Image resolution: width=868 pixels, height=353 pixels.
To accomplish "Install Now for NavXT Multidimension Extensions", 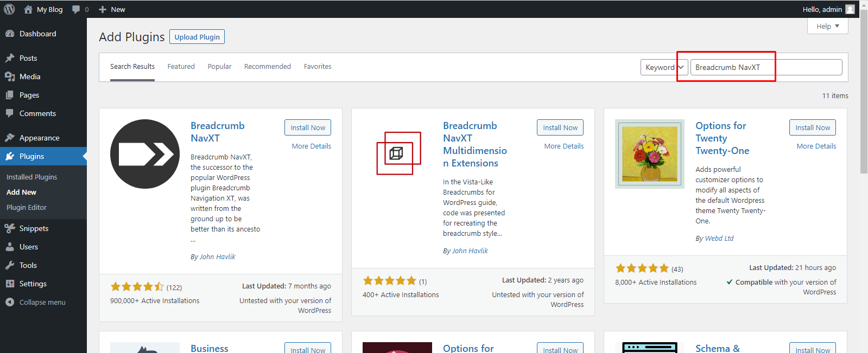I will pyautogui.click(x=560, y=127).
